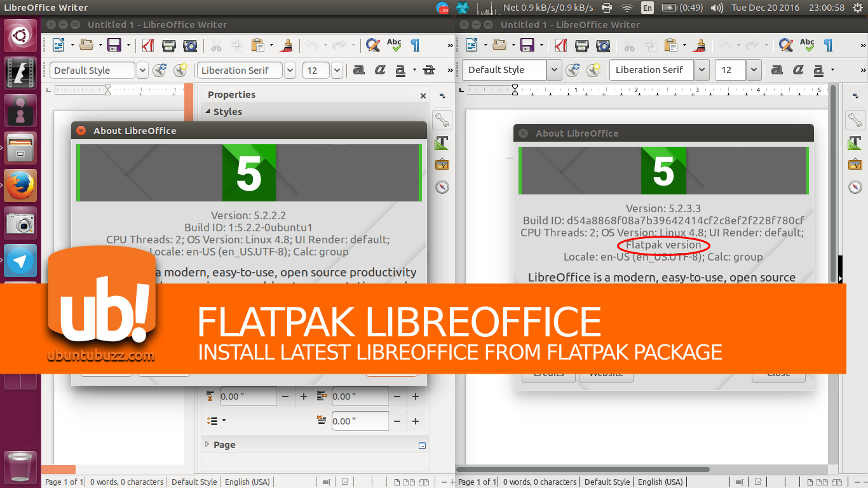Close the Properties sidebar panel

coord(423,95)
